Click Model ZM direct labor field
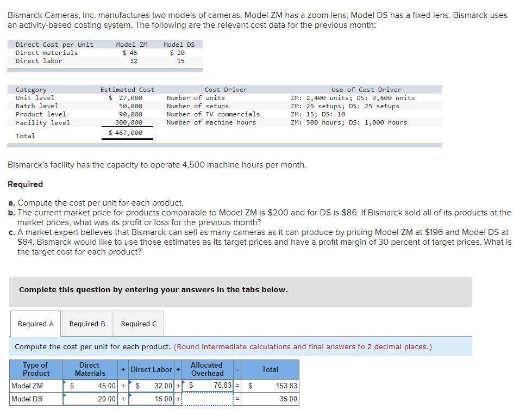Image resolution: width=532 pixels, height=409 pixels. point(152,386)
